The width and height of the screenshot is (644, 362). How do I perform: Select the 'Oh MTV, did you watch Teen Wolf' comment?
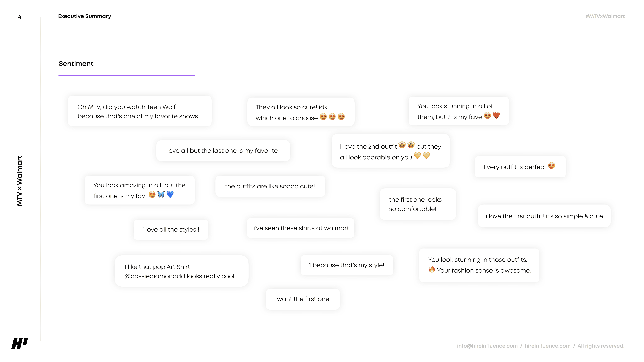point(139,111)
